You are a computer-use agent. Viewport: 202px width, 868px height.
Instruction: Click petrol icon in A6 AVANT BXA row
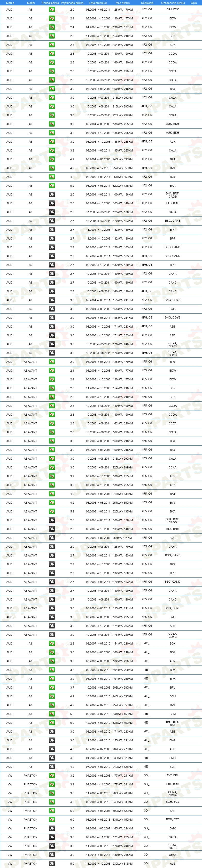[52, 511]
